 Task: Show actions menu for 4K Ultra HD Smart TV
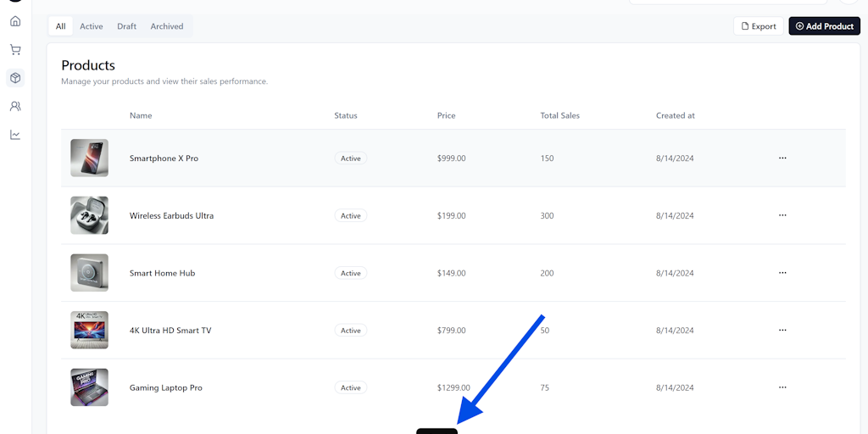click(x=782, y=331)
